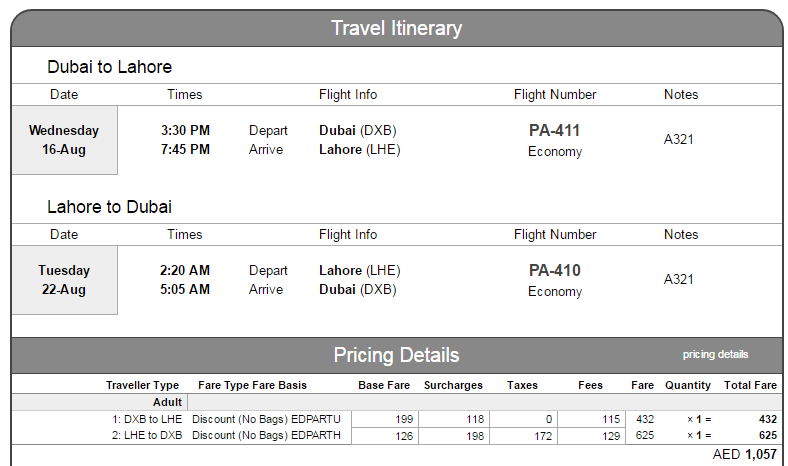The image size is (788, 466).
Task: Click the Total Fare column header
Action: [750, 385]
